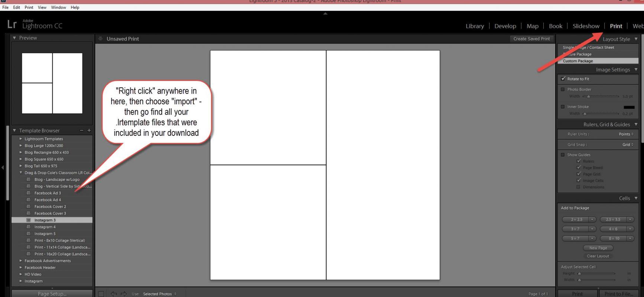Enable the Show Guides checkbox
644x297 pixels.
click(563, 155)
